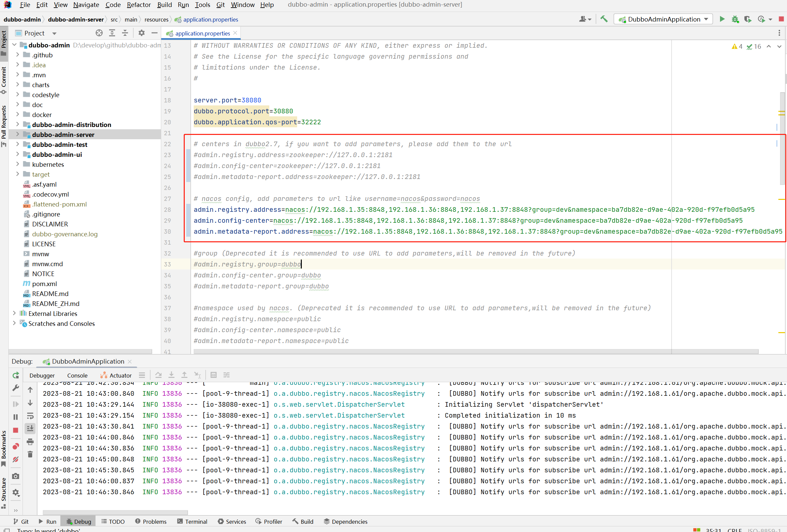Viewport: 787px width, 532px height.
Task: Open the Services tool window
Action: click(232, 521)
